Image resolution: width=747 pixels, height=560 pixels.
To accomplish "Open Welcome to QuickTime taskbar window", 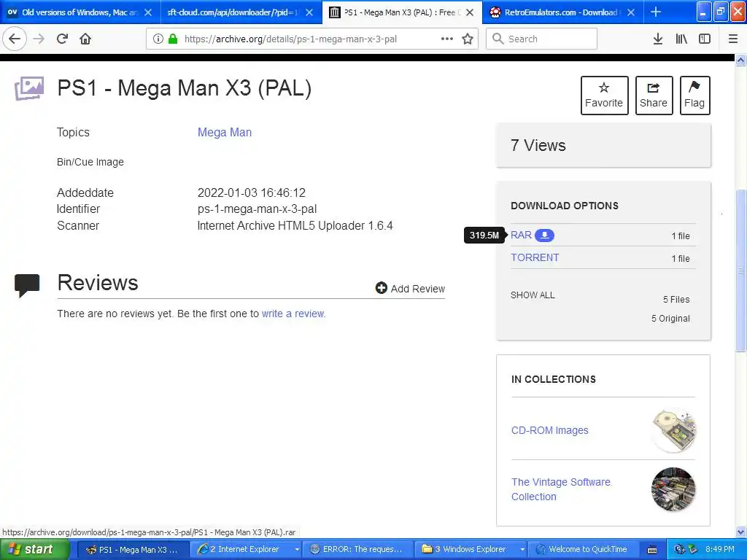I will click(x=584, y=550).
